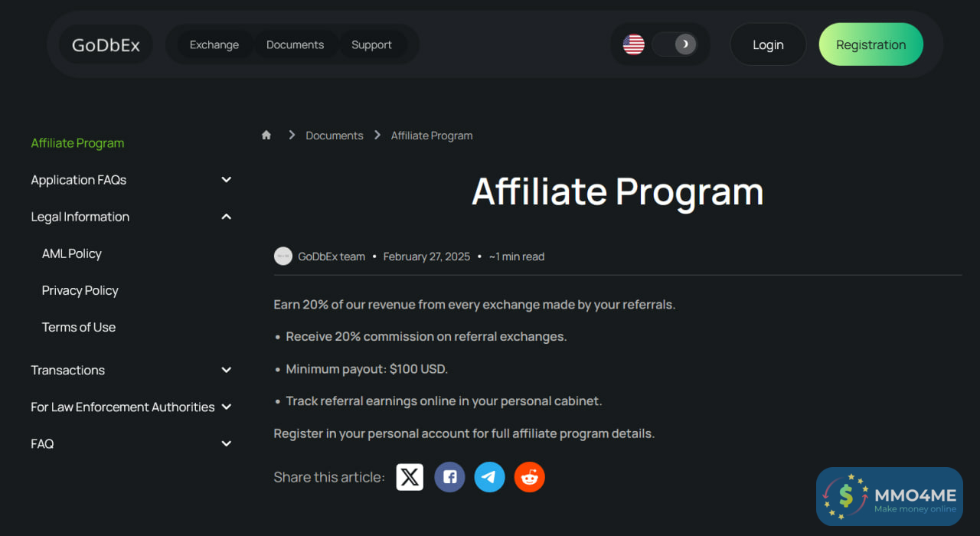This screenshot has height=536, width=980.
Task: Click 'Receive 20% commission on referral exchanges.'
Action: [426, 337]
